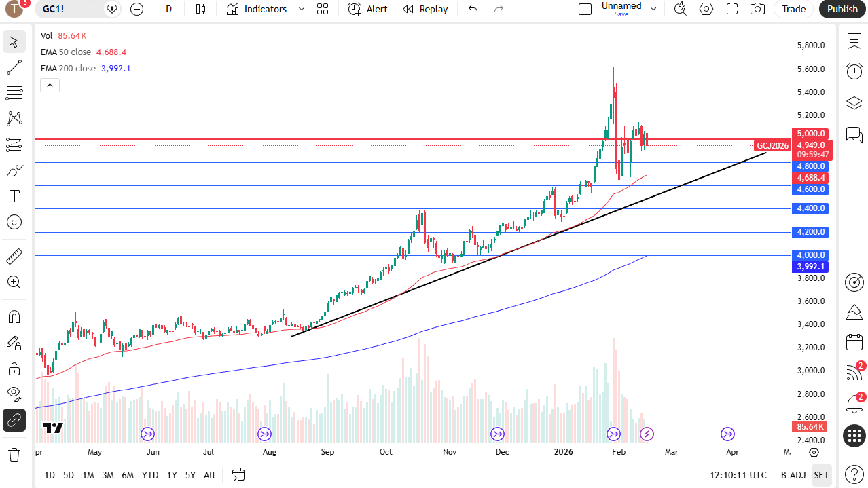Undo the last chart action
This screenshot has width=868, height=488.
(x=473, y=9)
